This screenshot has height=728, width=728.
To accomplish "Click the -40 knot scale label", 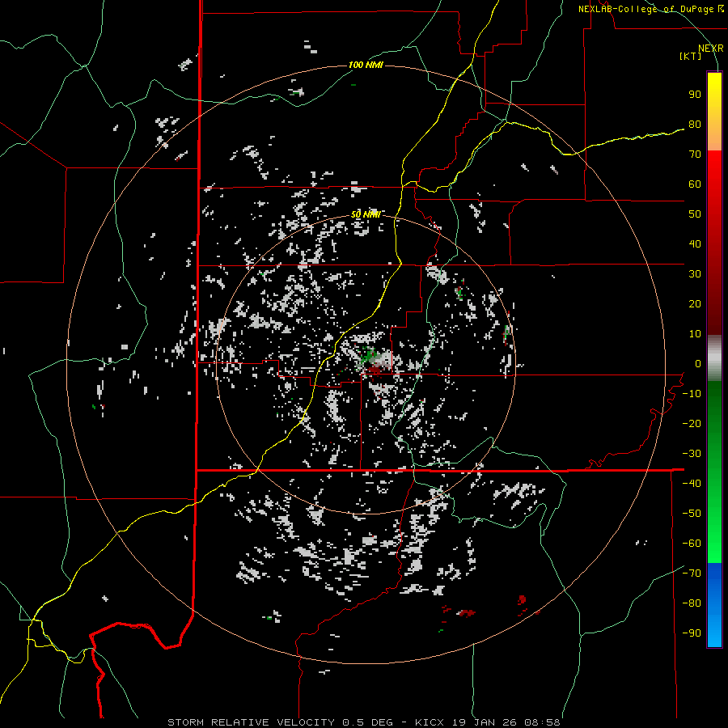I will click(x=692, y=484).
